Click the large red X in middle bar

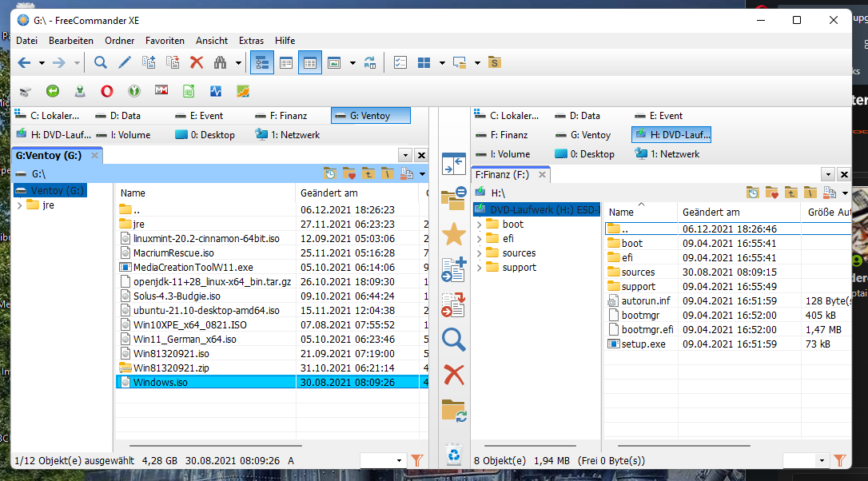tap(454, 375)
